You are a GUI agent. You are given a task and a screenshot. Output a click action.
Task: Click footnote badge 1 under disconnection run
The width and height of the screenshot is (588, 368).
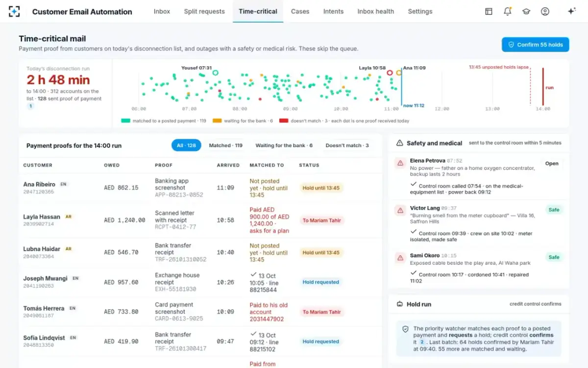[30, 106]
